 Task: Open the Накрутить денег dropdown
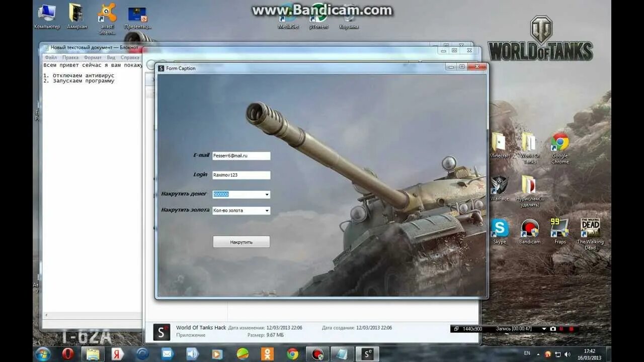pyautogui.click(x=267, y=195)
